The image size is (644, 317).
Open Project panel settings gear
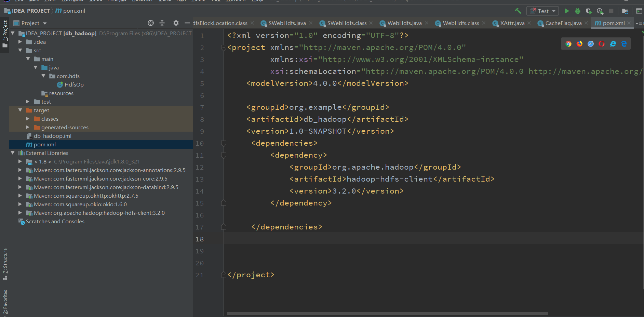pos(176,23)
